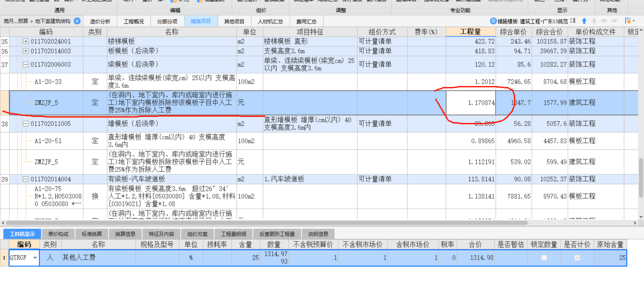Open the 说明信息 bottom tab
This screenshot has height=303, width=644.
pyautogui.click(x=318, y=234)
